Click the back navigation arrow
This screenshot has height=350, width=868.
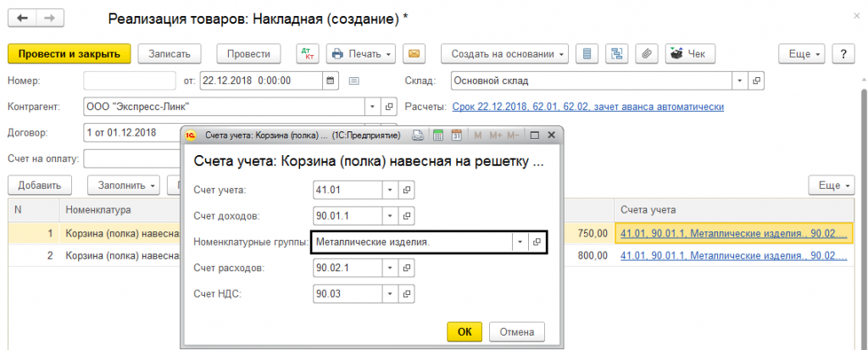point(22,18)
